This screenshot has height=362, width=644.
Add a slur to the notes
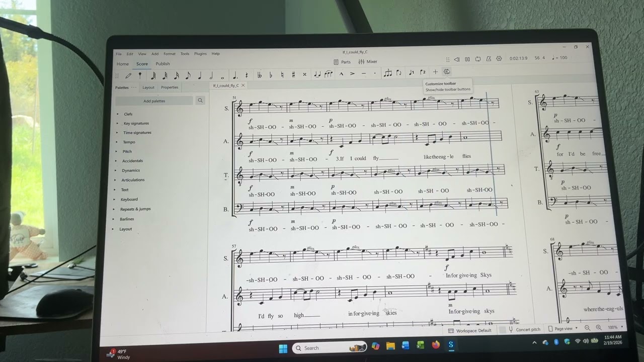[329, 74]
